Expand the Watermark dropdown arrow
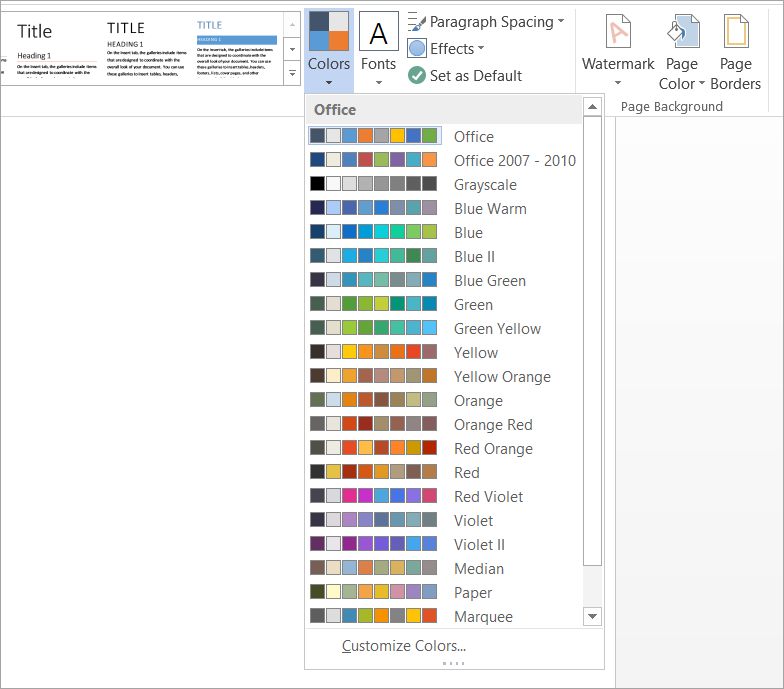Viewport: 784px width, 689px height. (x=618, y=82)
